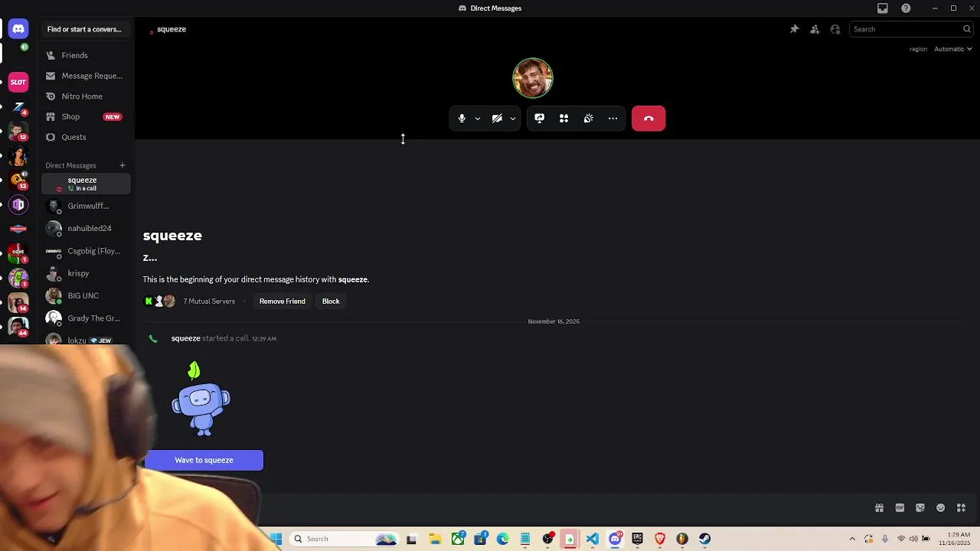
Task: Select the squeeze conversation in DM list
Action: point(86,184)
